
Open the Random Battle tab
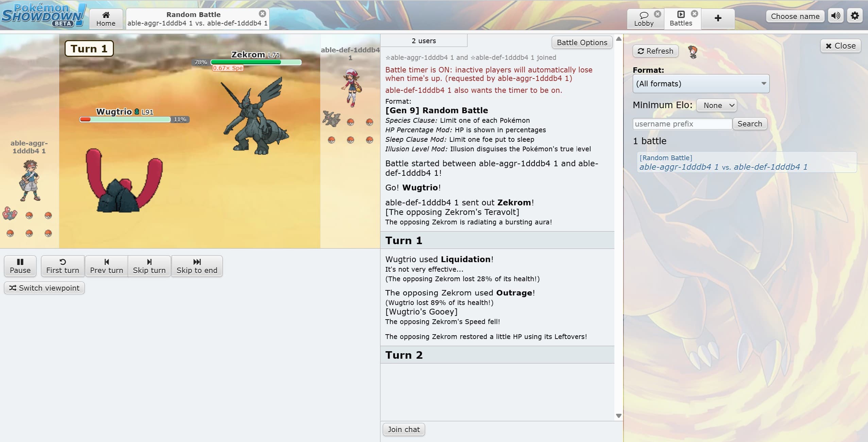tap(197, 19)
